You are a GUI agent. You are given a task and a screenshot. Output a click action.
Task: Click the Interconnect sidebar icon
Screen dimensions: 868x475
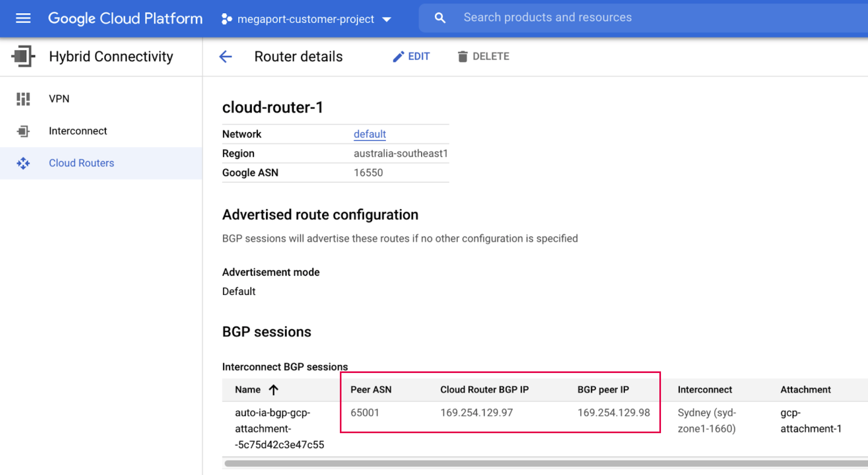tap(23, 131)
